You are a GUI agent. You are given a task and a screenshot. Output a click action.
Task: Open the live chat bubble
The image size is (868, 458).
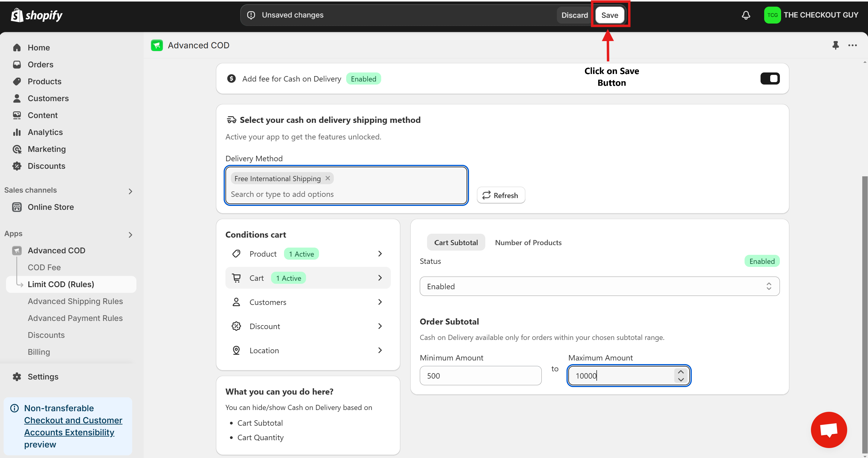pos(828,430)
